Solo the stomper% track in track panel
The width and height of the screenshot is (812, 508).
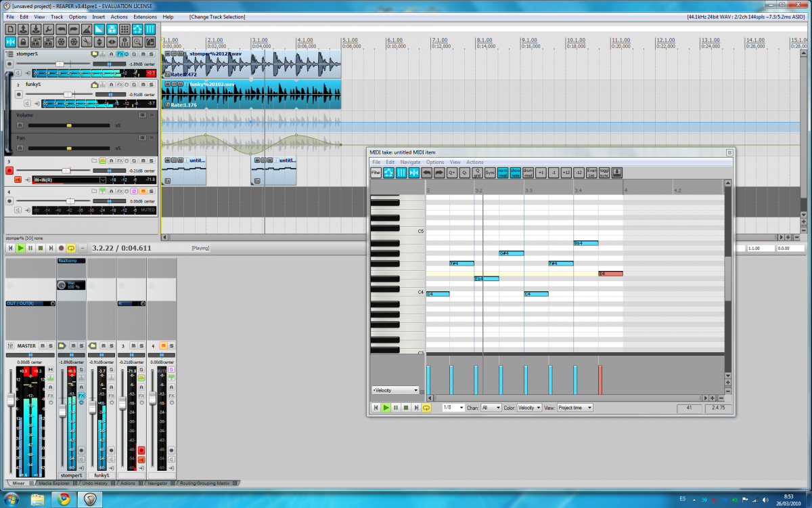pos(151,54)
